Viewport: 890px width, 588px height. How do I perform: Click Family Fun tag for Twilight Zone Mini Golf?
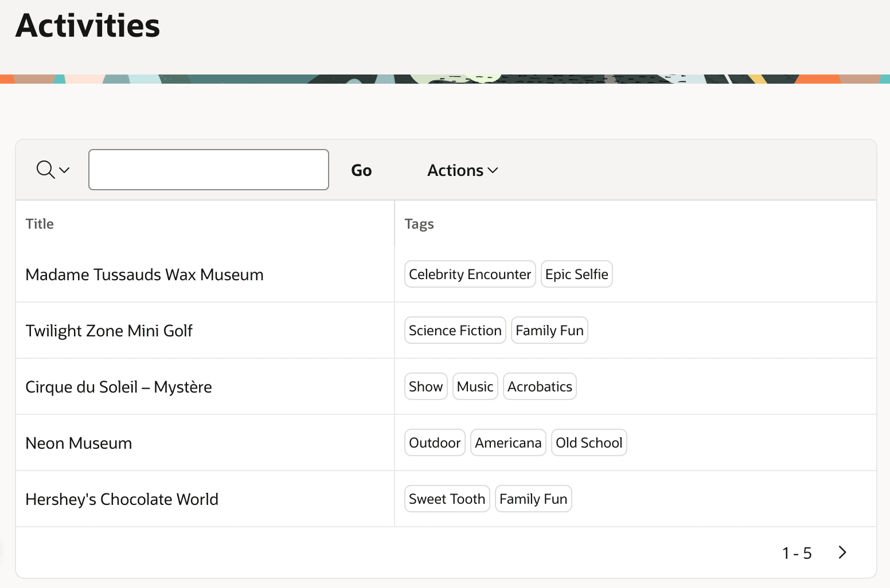(x=549, y=330)
